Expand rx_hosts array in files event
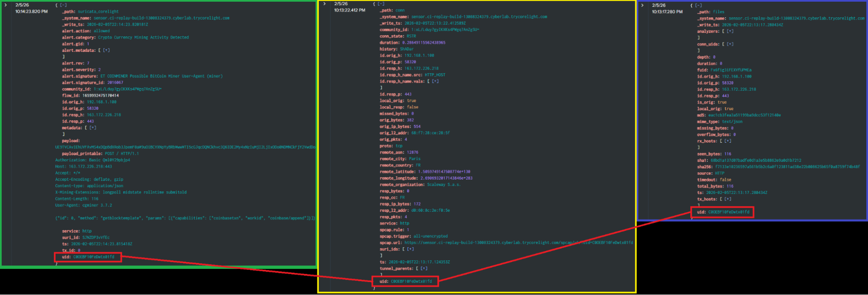868x295 pixels. click(727, 141)
